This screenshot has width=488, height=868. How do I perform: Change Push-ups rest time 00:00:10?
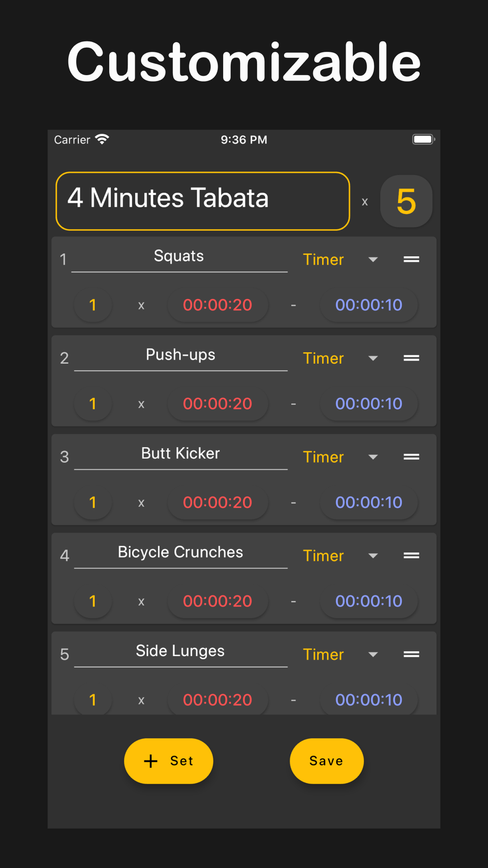point(368,404)
